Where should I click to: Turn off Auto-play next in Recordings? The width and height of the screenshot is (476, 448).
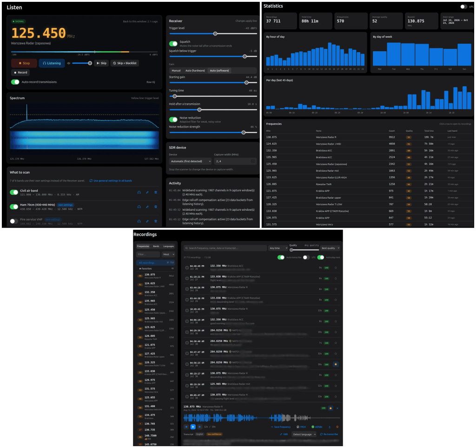[x=321, y=257]
